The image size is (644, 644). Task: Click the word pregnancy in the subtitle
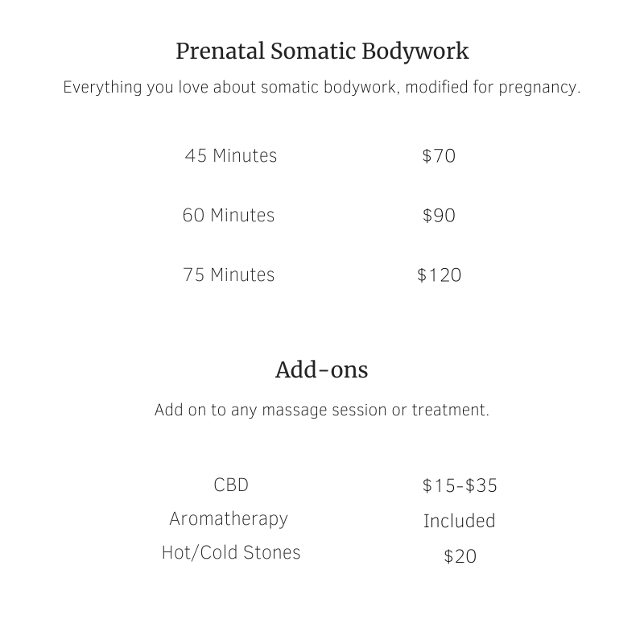point(539,88)
